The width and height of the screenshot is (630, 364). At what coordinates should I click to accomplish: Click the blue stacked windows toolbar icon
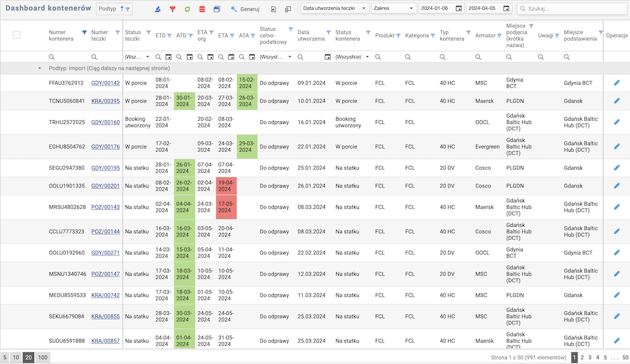(x=217, y=9)
